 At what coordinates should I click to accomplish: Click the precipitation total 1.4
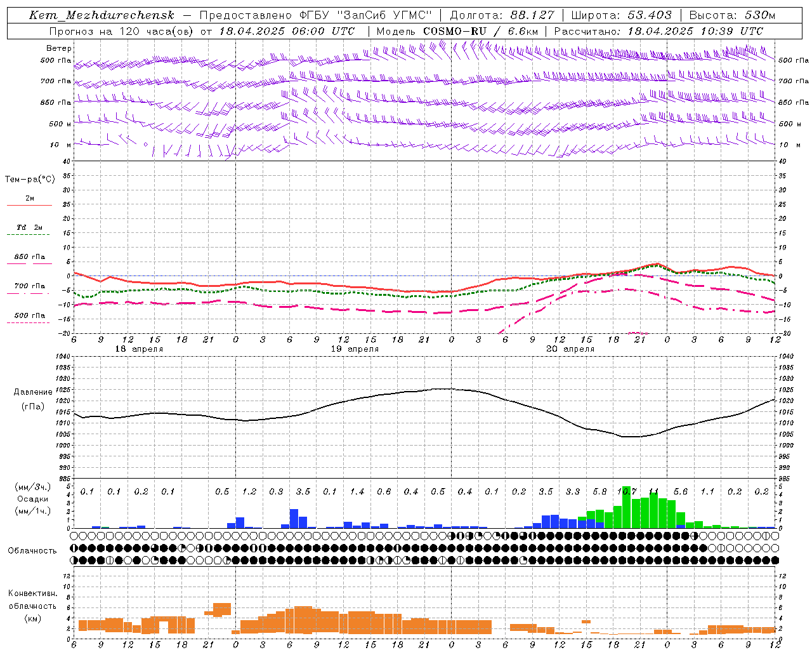click(x=357, y=492)
